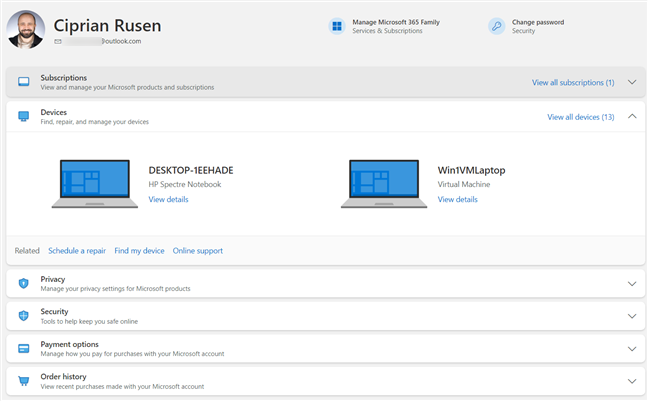Click 'View recent purchases made' description
648x401 pixels.
[x=122, y=387]
